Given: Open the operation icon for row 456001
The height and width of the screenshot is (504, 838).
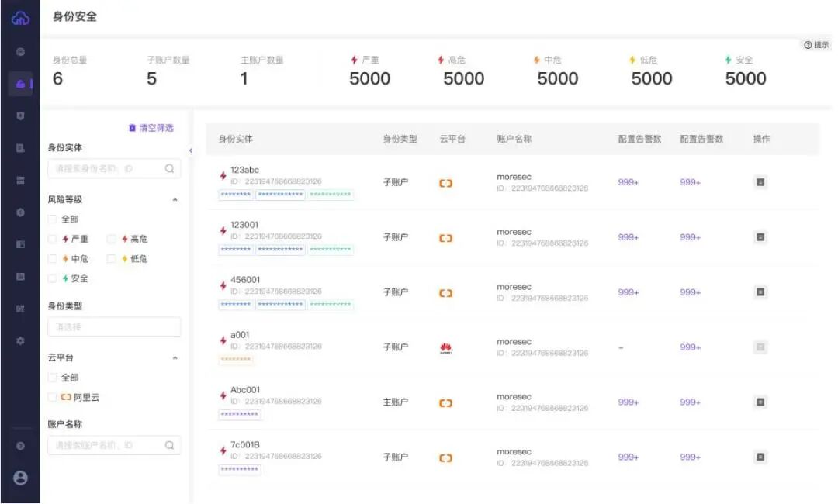Looking at the screenshot, I should coord(760,292).
